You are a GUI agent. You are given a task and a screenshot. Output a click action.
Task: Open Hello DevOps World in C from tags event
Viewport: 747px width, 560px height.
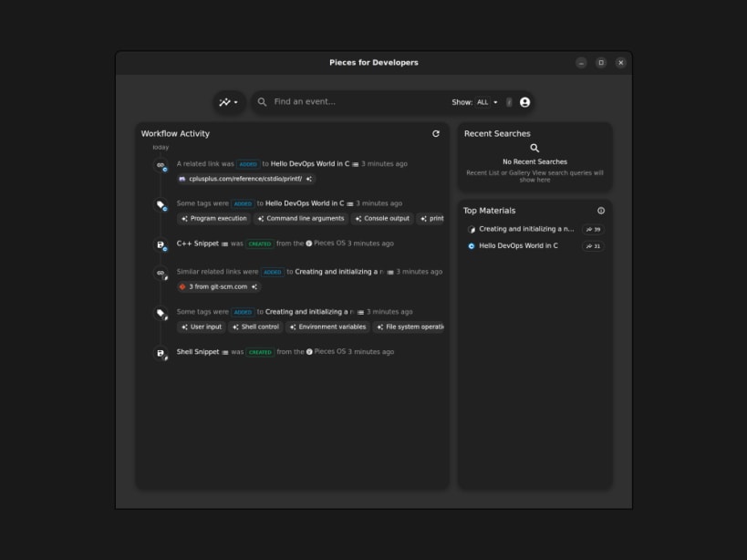pos(305,203)
